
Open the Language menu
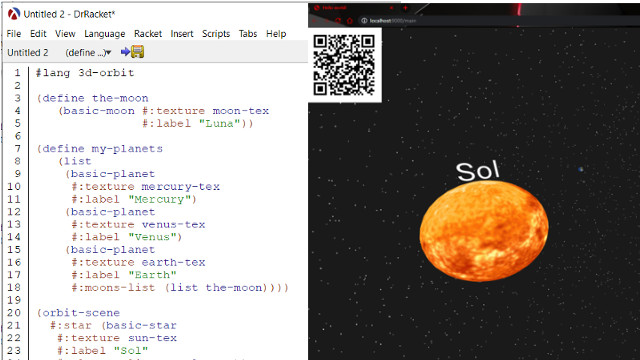coord(104,34)
